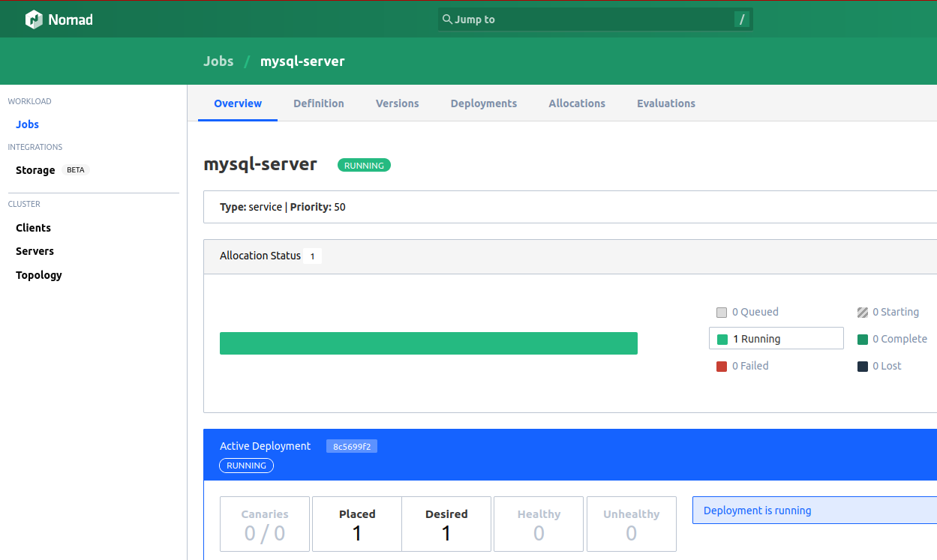The width and height of the screenshot is (937, 560).
Task: Click the 0 Starting legend label
Action: [896, 313]
